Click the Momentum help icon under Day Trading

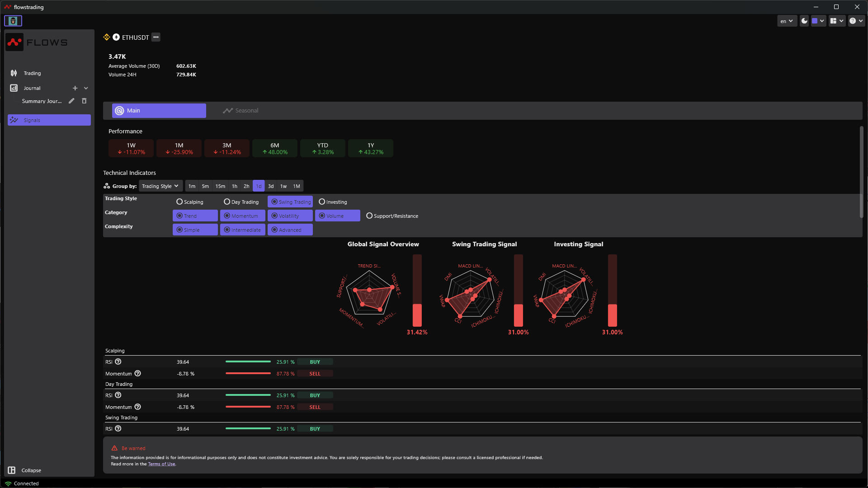[138, 407]
